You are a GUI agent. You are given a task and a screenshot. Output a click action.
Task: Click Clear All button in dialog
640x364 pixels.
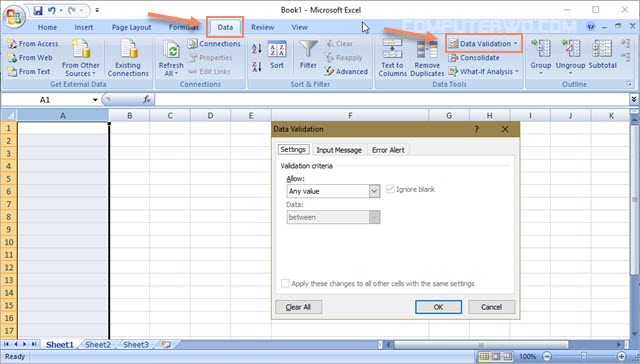click(298, 307)
